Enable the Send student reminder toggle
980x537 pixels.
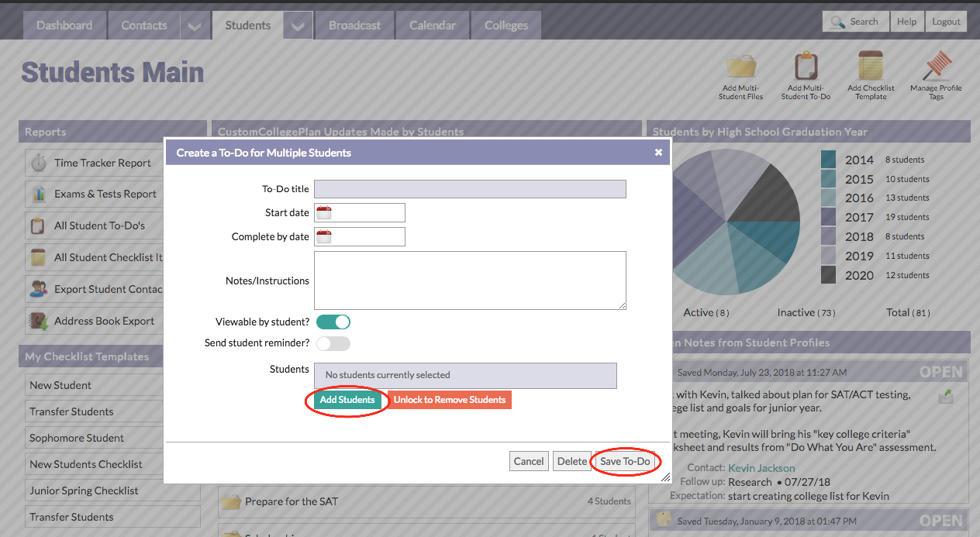[333, 343]
